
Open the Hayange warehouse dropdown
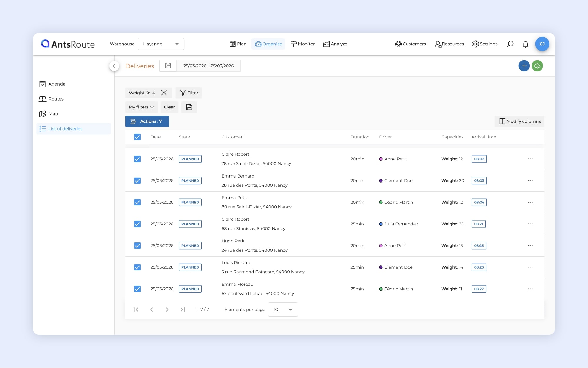(x=161, y=44)
